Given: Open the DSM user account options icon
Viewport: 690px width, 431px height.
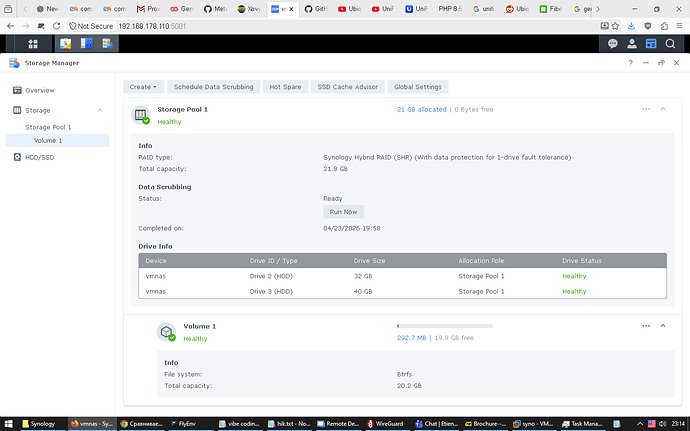Looking at the screenshot, I should (x=632, y=44).
